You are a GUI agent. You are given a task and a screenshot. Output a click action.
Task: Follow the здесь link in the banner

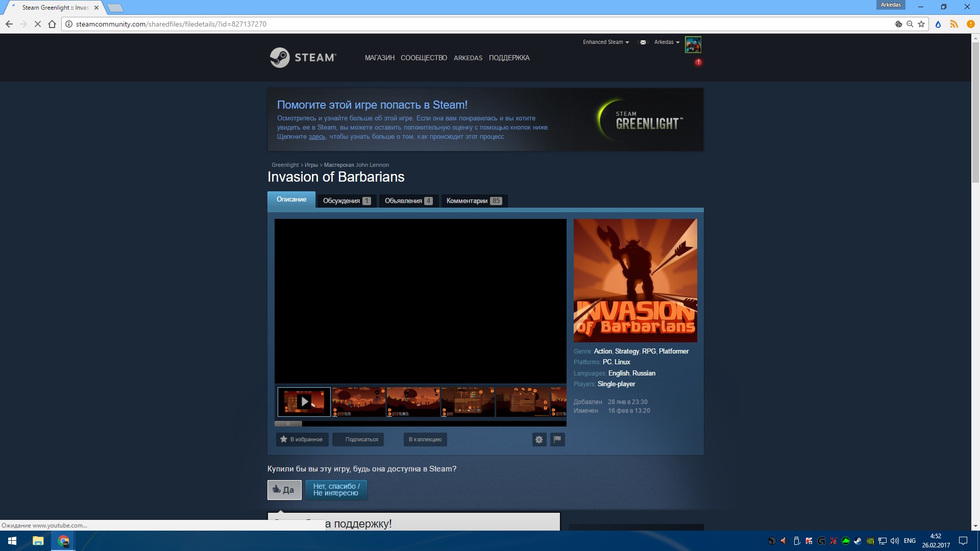coord(317,137)
